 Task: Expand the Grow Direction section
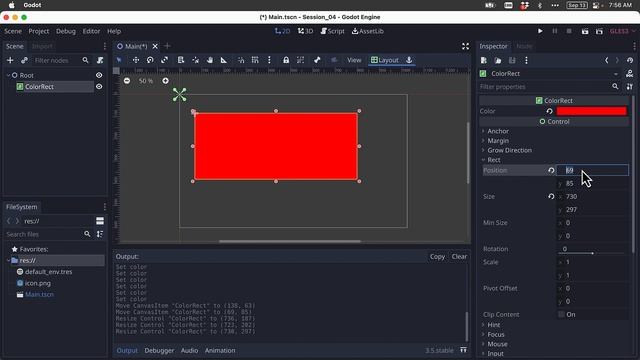pyautogui.click(x=509, y=150)
